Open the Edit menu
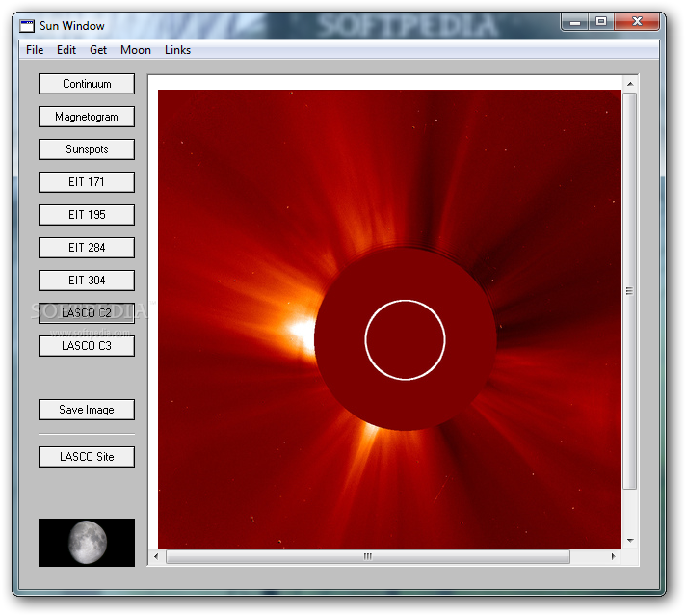Viewport: 686px width, 616px height. (x=66, y=50)
